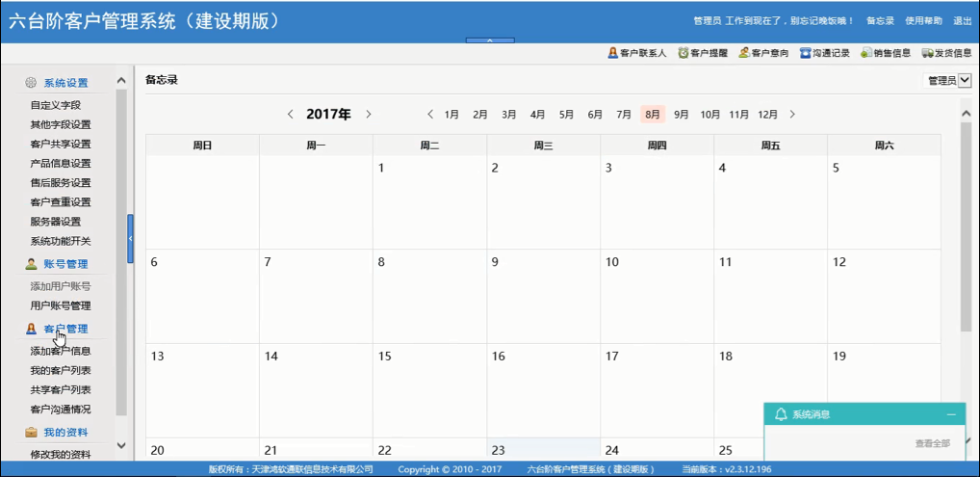Open 客户共享设置 menu item

coord(61,144)
